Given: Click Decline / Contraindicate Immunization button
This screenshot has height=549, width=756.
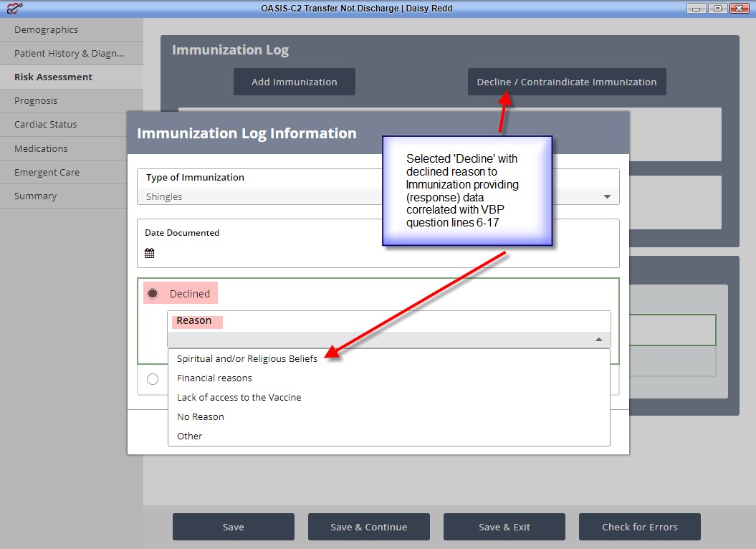Looking at the screenshot, I should (566, 82).
